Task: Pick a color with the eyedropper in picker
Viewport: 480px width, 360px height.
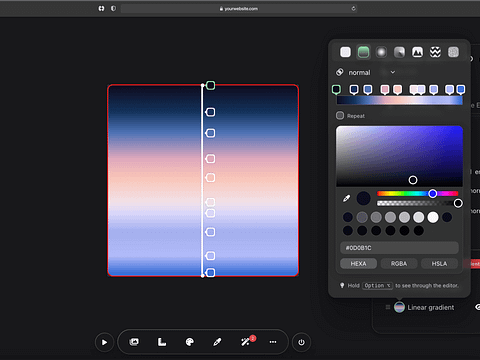Action: tap(346, 198)
